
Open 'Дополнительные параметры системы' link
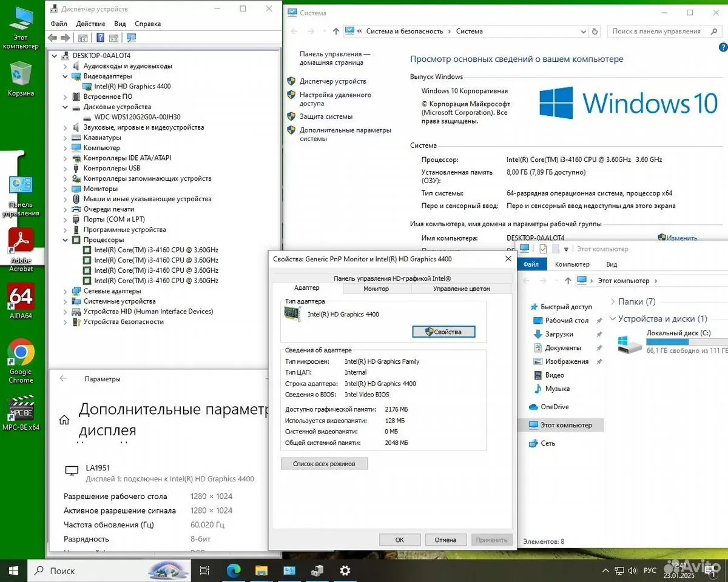point(345,135)
